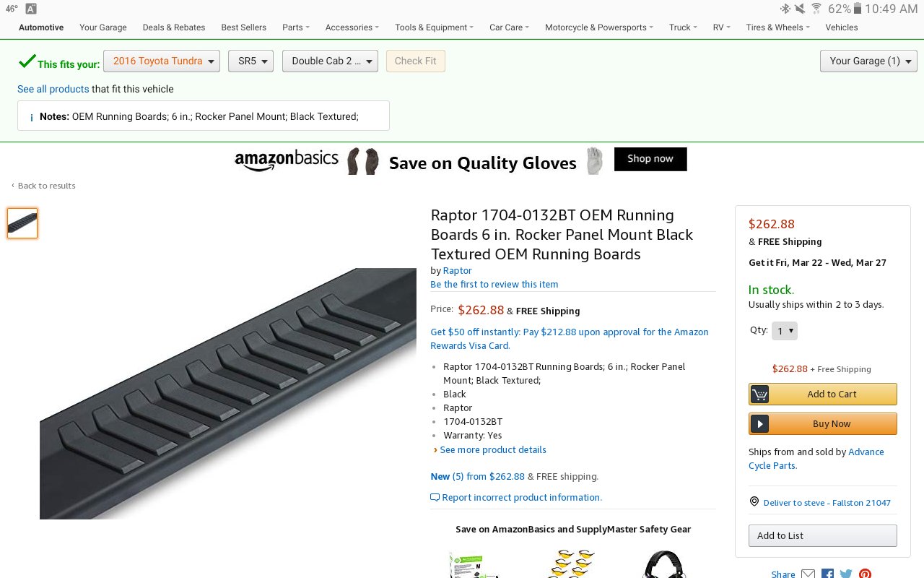Open the 2016 Toyota Tundra vehicle dropdown
The image size is (924, 578).
(162, 61)
